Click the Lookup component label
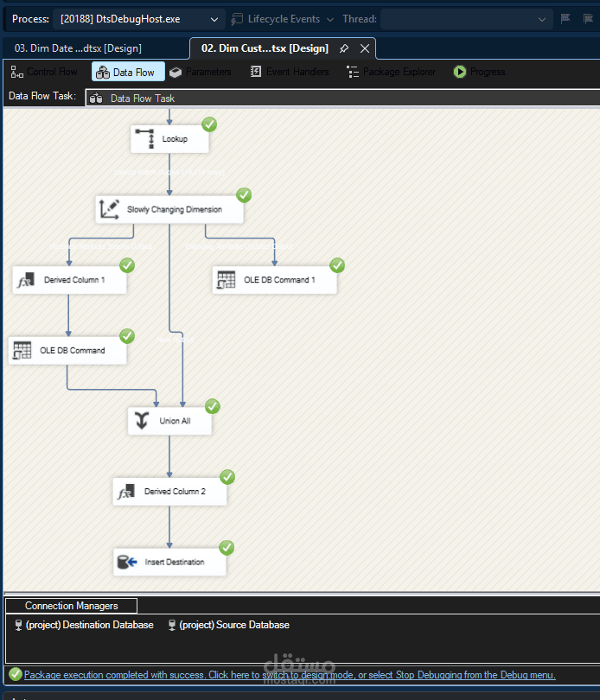This screenshot has height=700, width=600. (175, 139)
